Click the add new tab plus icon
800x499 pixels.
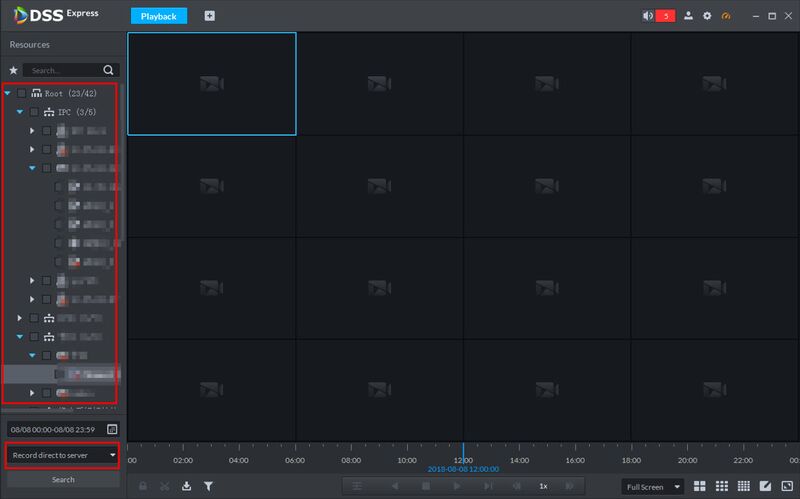pos(210,16)
